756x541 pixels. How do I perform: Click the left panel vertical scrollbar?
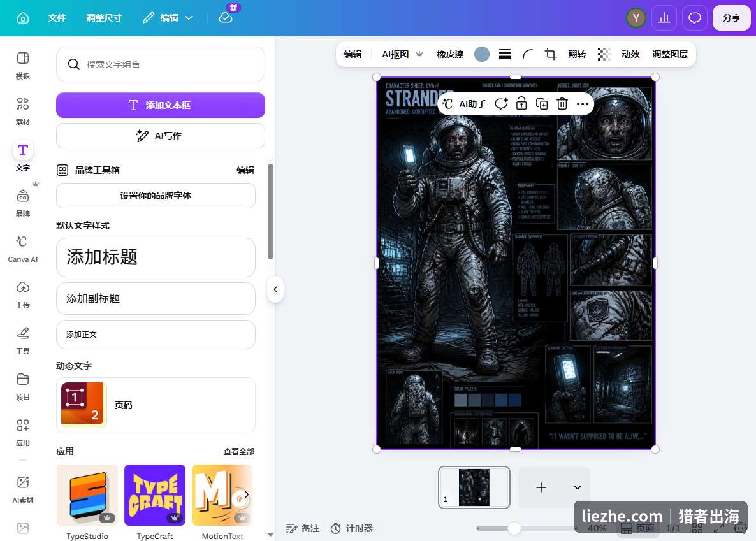[x=270, y=211]
